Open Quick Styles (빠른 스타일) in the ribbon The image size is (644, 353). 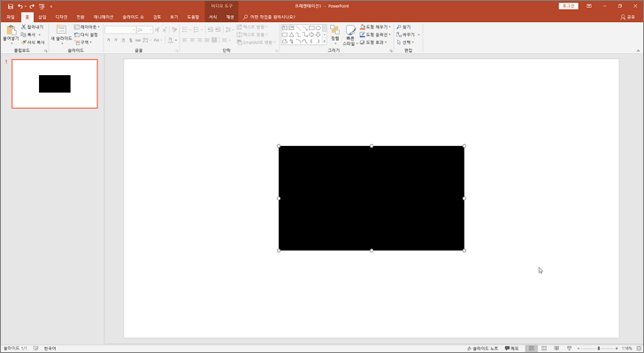(350, 35)
